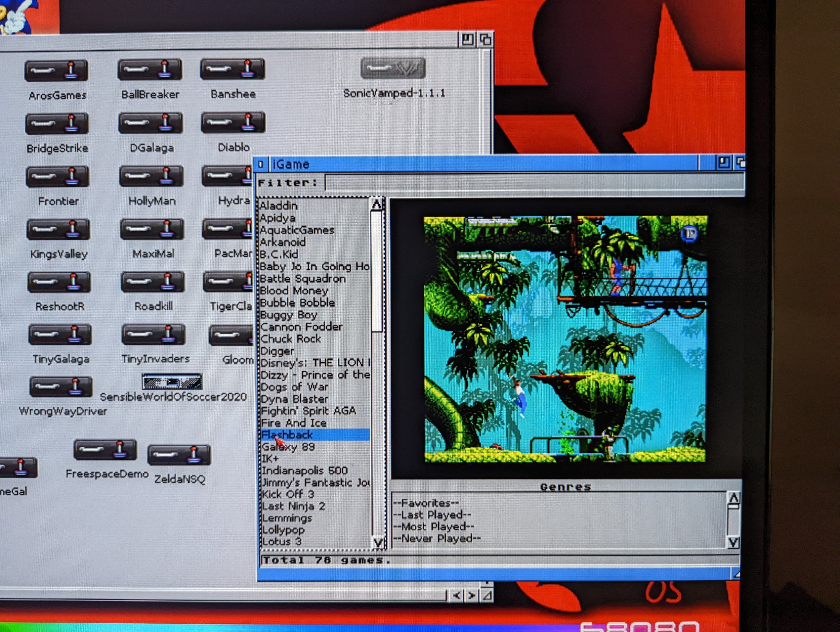This screenshot has height=632, width=840.
Task: Click into the Filter text field
Action: click(x=534, y=183)
